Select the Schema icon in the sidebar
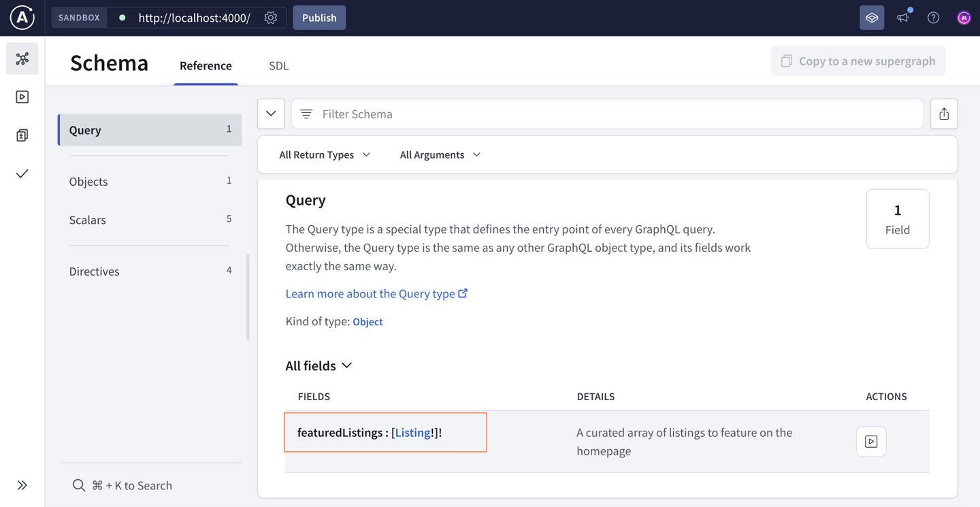The width and height of the screenshot is (980, 507). point(22,59)
